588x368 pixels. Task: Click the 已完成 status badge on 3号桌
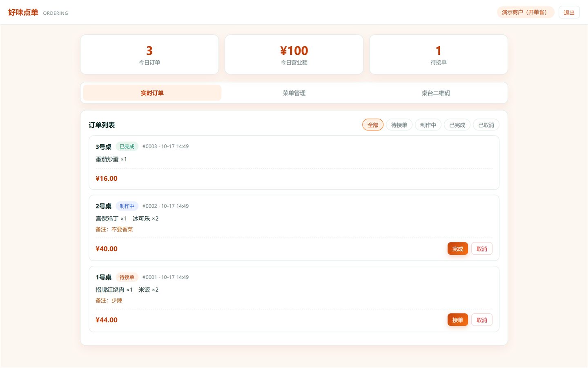tap(127, 146)
